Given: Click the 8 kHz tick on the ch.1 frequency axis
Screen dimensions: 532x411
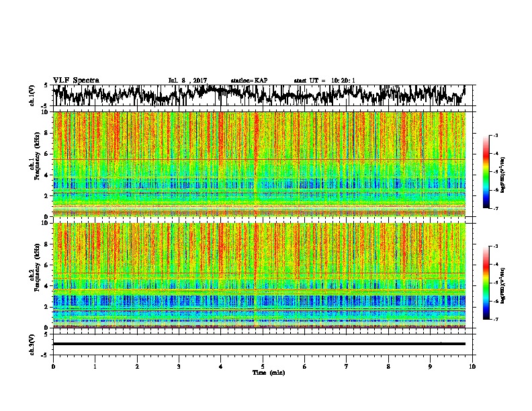Looking at the screenshot, I should (x=46, y=133).
